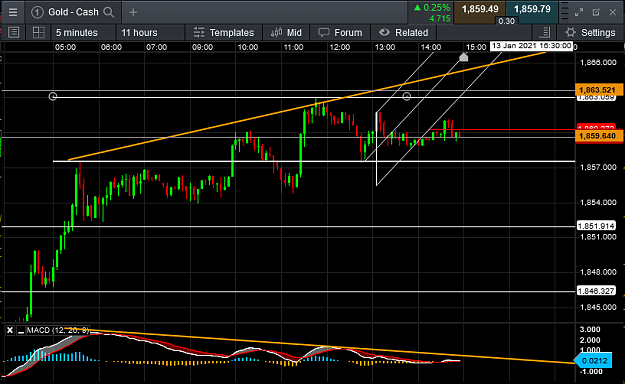Click the 1,851.914 horizontal line label
The height and width of the screenshot is (384, 625).
596,226
